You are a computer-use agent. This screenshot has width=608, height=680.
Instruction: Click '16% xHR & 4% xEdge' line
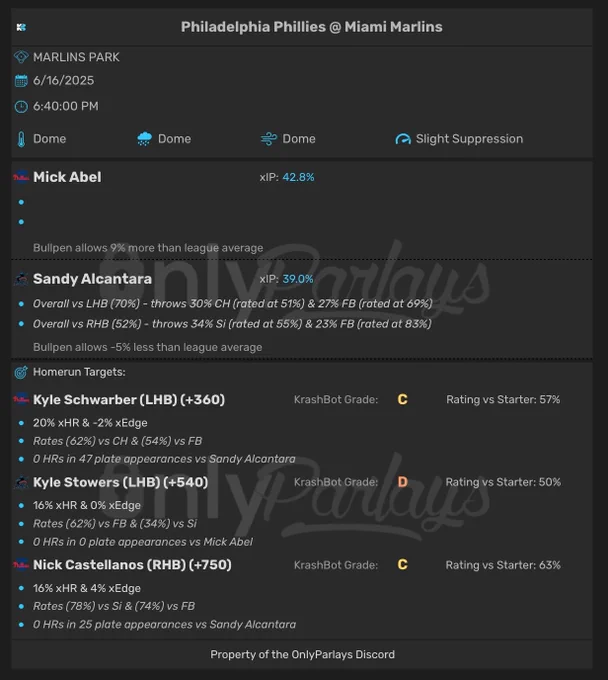click(87, 588)
